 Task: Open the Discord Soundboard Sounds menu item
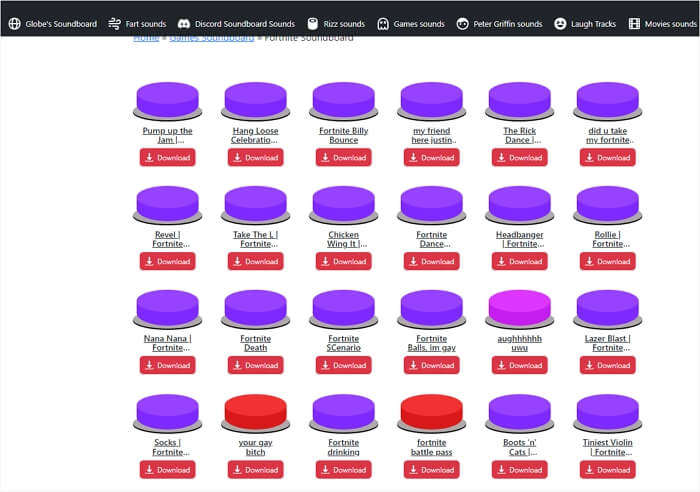pos(245,23)
